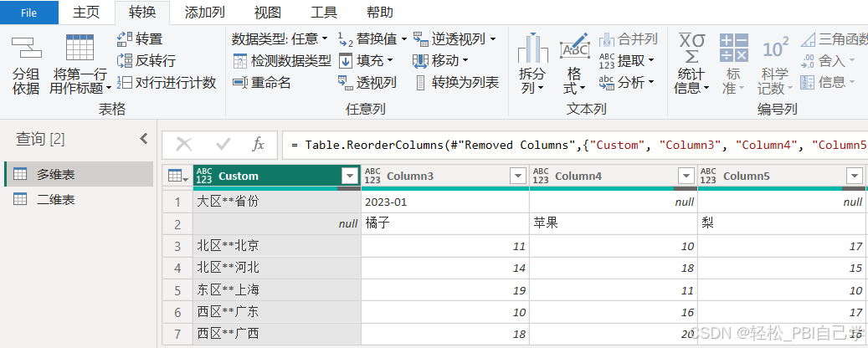The width and height of the screenshot is (868, 348).
Task: Click the Scientific (科学记数) icon
Action: [775, 49]
